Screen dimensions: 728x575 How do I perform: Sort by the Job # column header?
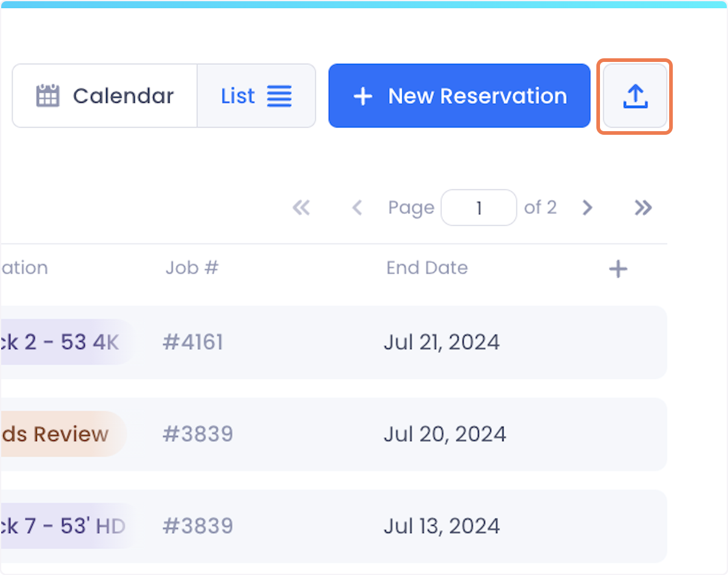[x=192, y=268]
